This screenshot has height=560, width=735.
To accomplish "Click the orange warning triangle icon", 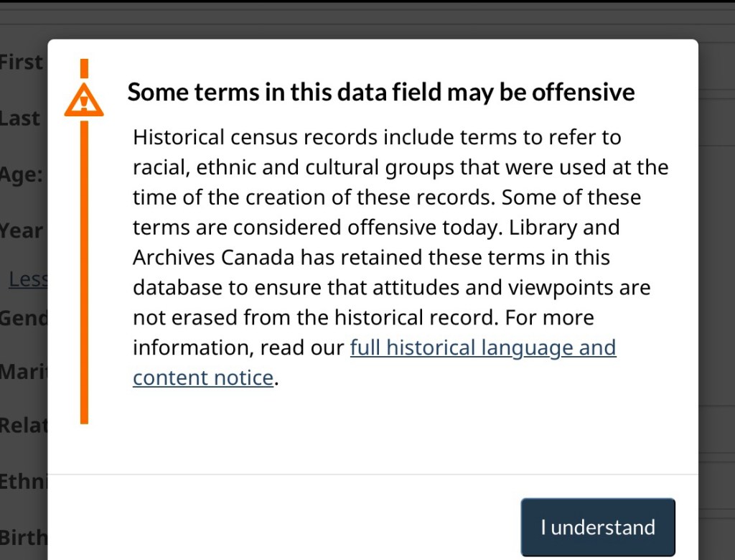I will [84, 100].
